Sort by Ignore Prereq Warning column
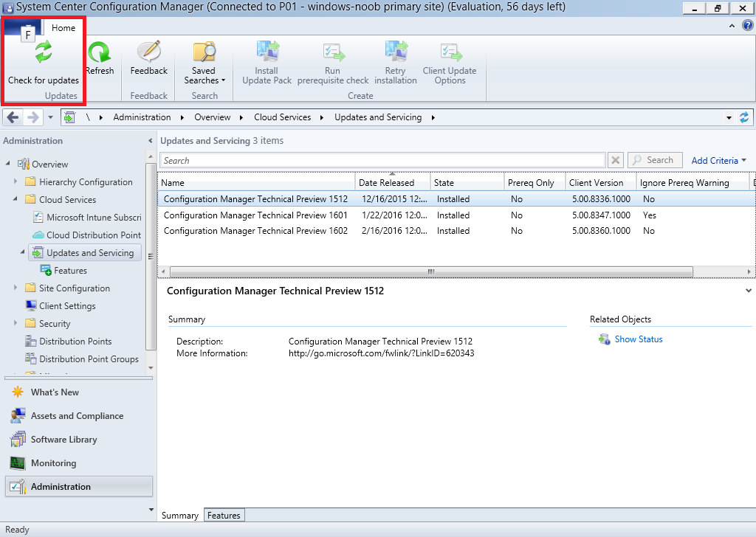Viewport: 756px width, 537px height. tap(693, 182)
